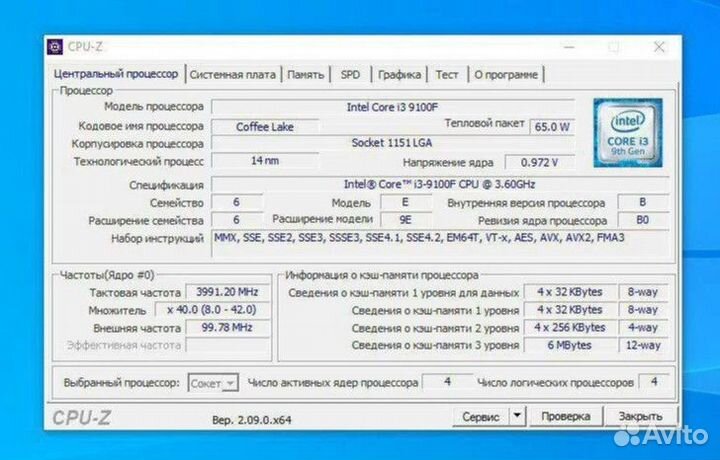Click the empty Эффективная частота field
This screenshot has width=720, height=460.
(x=227, y=345)
